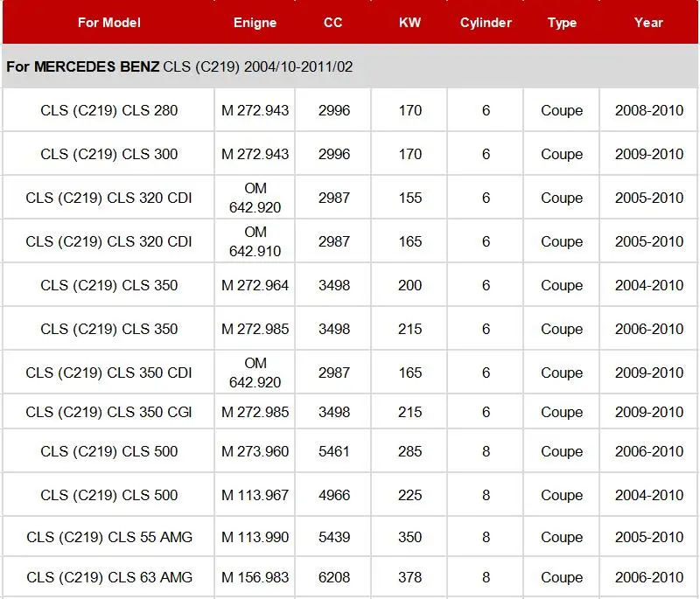Click the 'Enigne' column header
700x599 pixels.
pos(255,23)
